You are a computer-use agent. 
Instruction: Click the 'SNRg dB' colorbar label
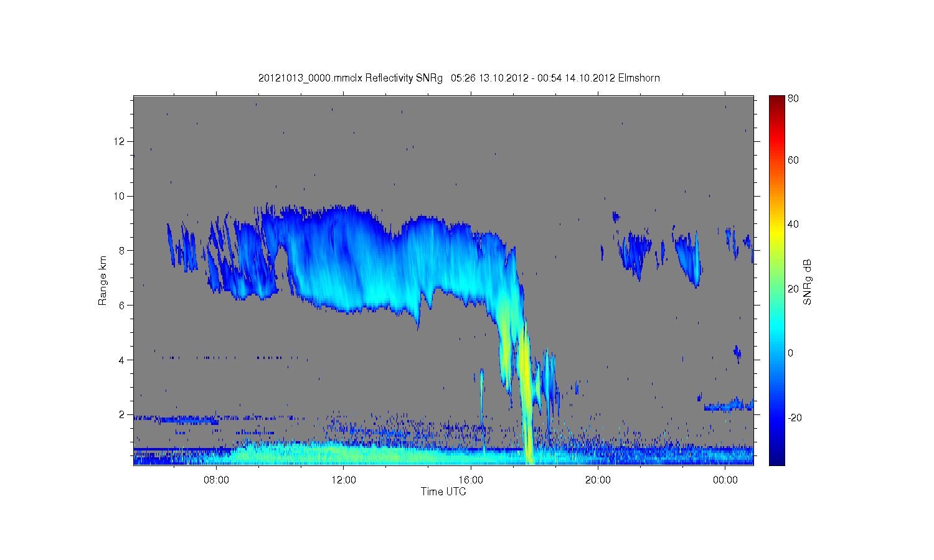(x=808, y=282)
